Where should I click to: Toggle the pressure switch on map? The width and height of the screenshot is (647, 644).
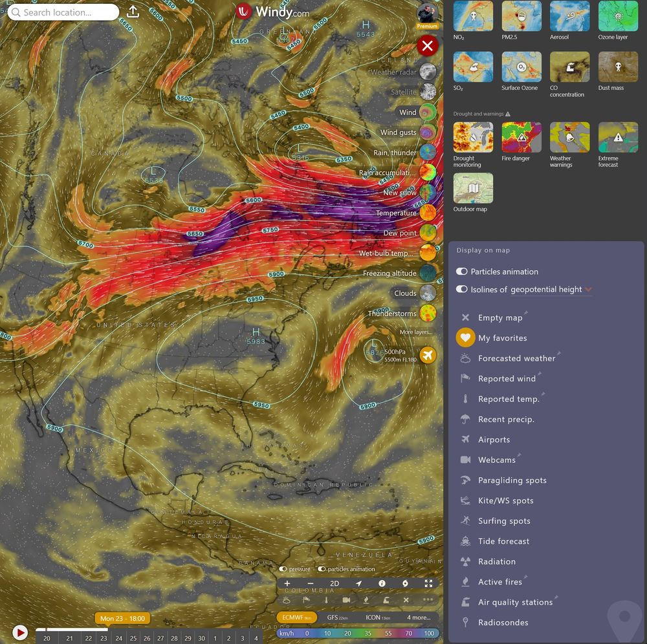(x=283, y=569)
